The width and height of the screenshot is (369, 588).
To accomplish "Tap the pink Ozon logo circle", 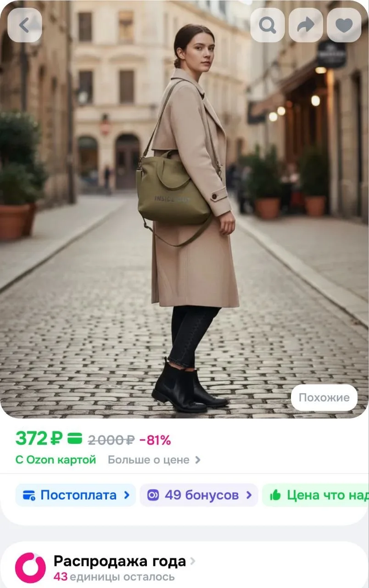I will pos(30,568).
